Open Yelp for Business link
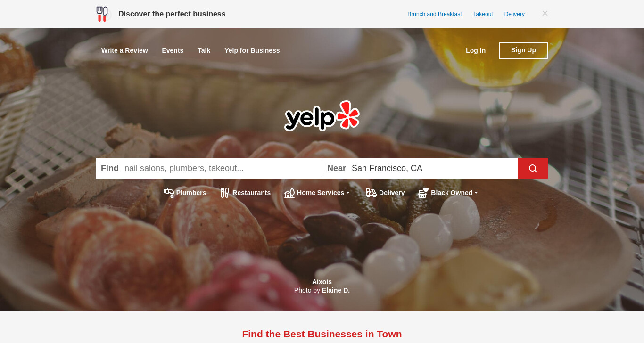This screenshot has height=343, width=644. click(x=252, y=50)
